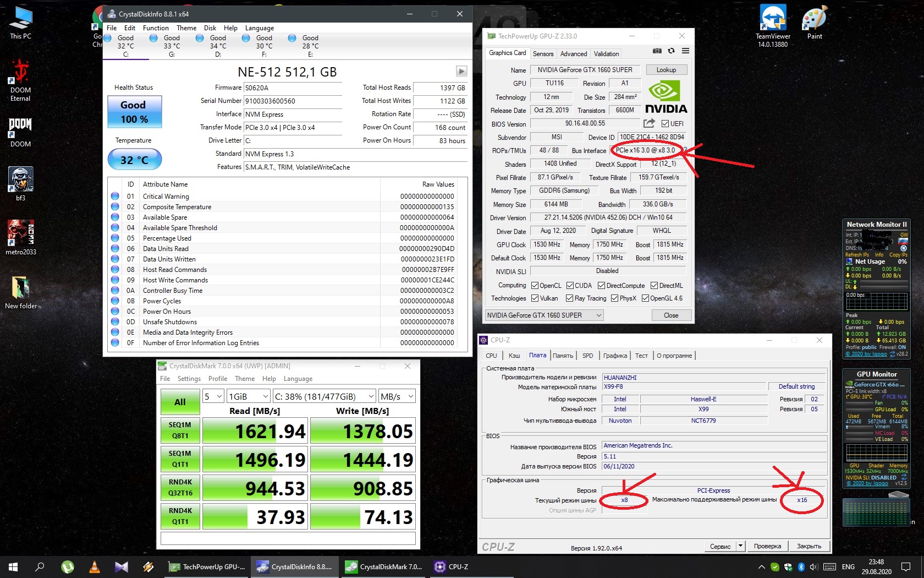Run the SEQ1M Q8T1 test

coord(180,430)
